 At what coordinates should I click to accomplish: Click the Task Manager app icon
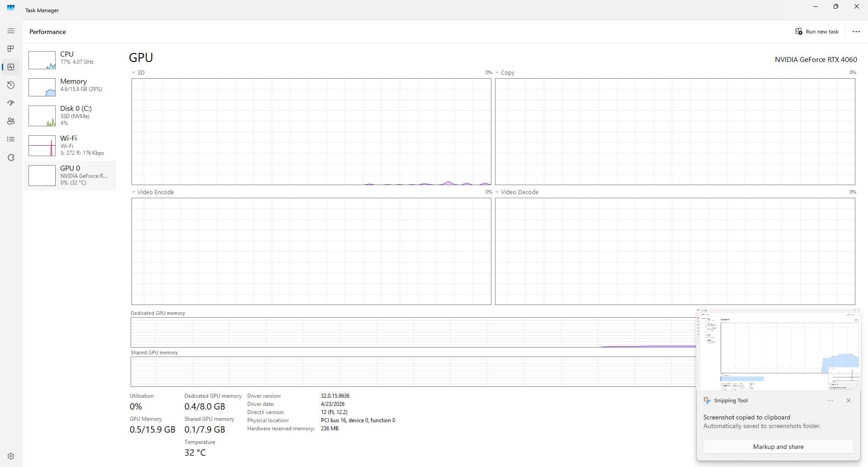(11, 8)
